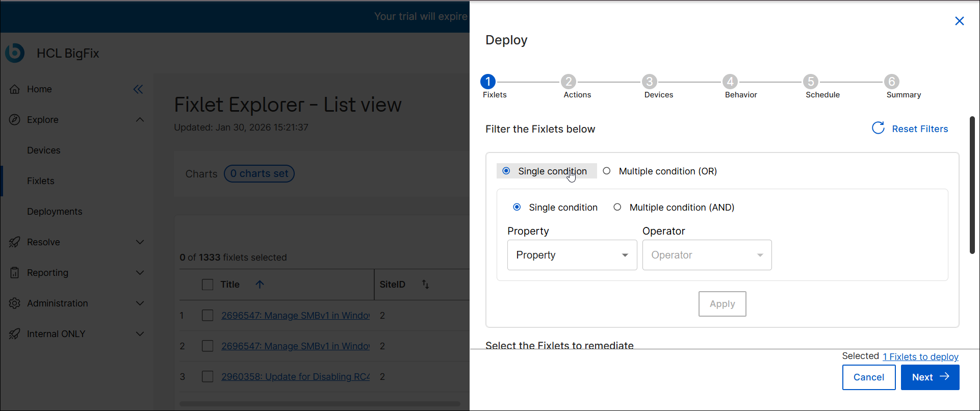Open the 1 Fixlets to deploy link

(920, 357)
